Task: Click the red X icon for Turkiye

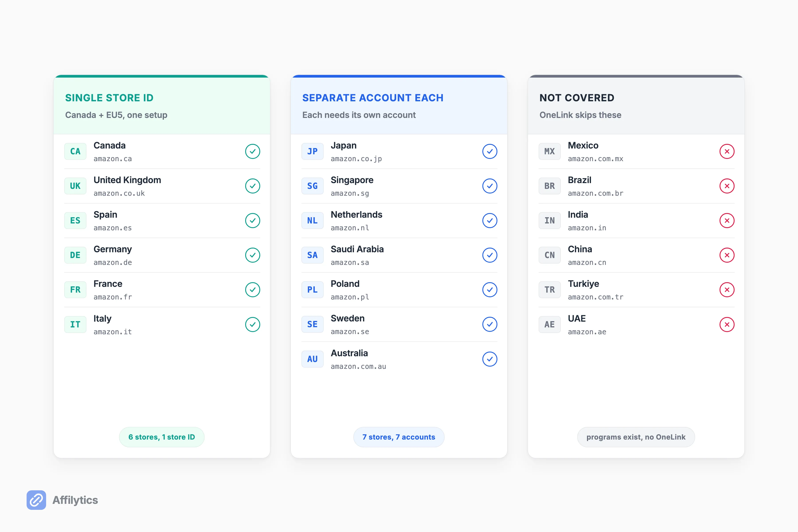Action: (727, 290)
